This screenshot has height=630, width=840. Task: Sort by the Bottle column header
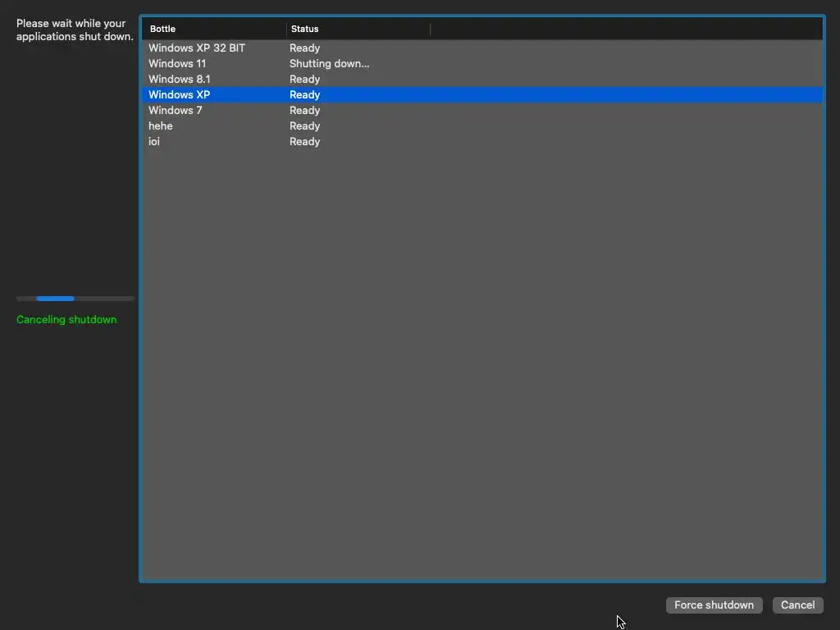[x=214, y=29]
